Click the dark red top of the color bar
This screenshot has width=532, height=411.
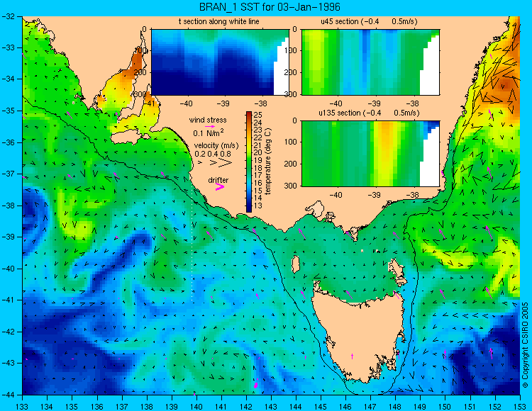[x=249, y=114]
